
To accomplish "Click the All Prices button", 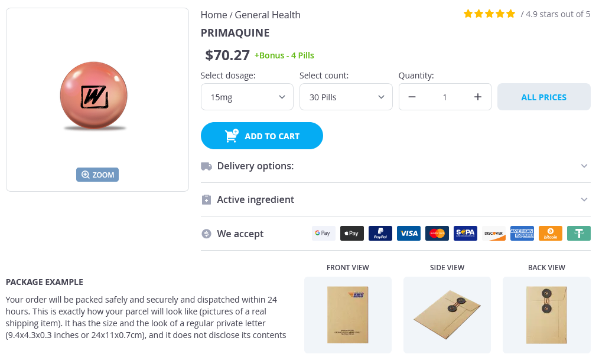I will [x=543, y=97].
